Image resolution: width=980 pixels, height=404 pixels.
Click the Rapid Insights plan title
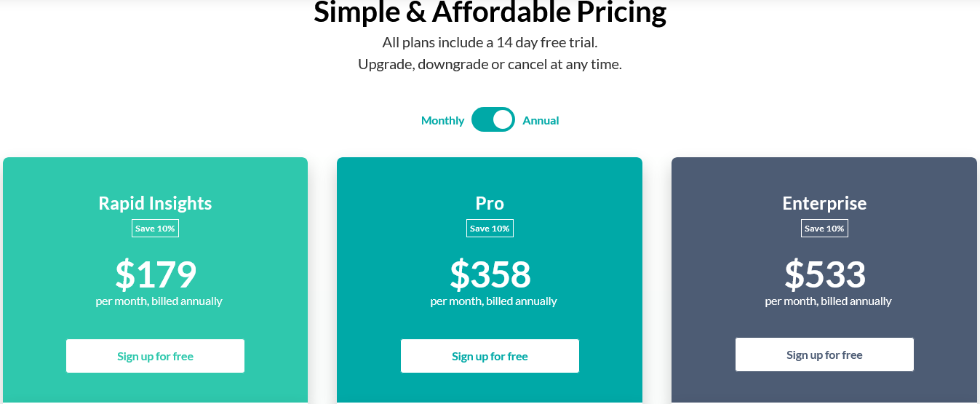pyautogui.click(x=155, y=203)
